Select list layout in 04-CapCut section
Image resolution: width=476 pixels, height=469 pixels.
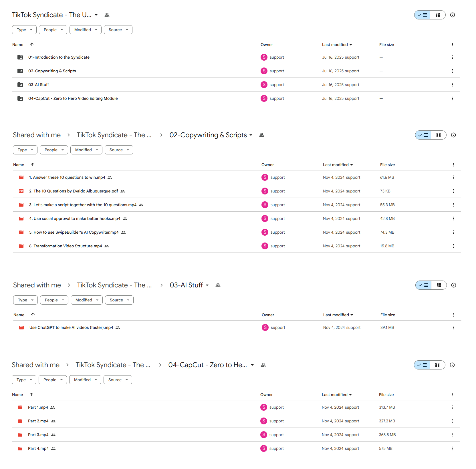pyautogui.click(x=422, y=365)
